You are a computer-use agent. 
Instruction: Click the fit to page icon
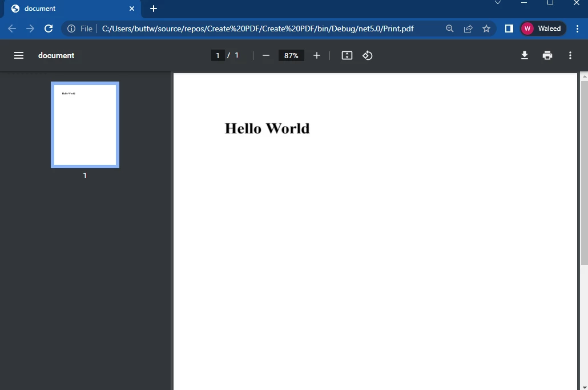click(347, 55)
